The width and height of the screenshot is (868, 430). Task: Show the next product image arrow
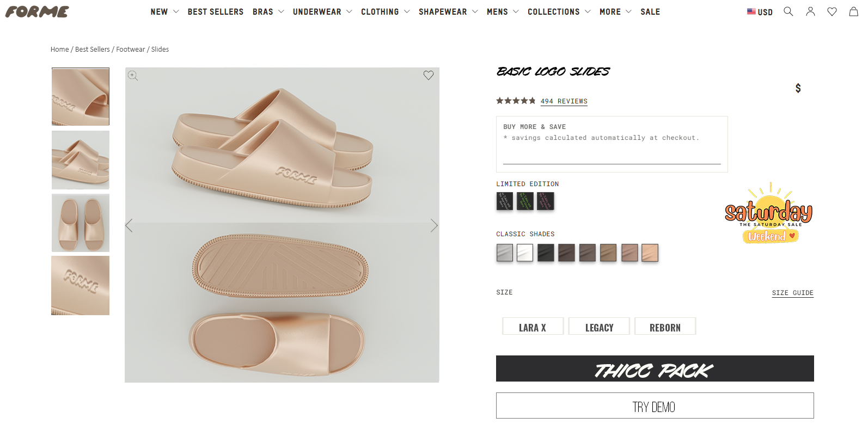click(433, 225)
